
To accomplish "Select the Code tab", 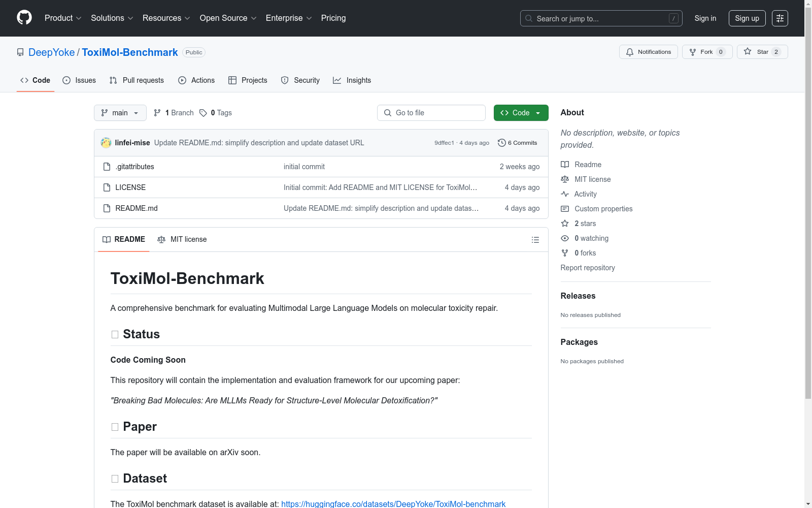I will [36, 80].
